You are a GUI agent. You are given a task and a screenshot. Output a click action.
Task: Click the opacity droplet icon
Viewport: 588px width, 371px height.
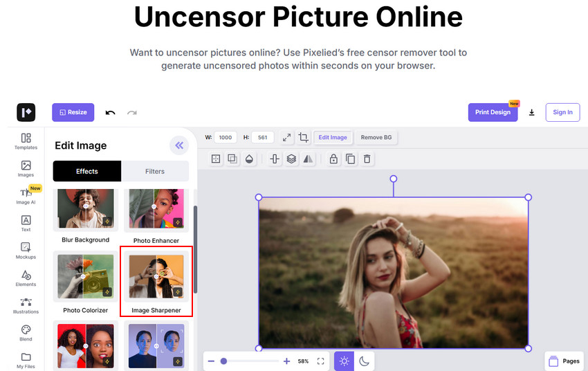point(249,159)
